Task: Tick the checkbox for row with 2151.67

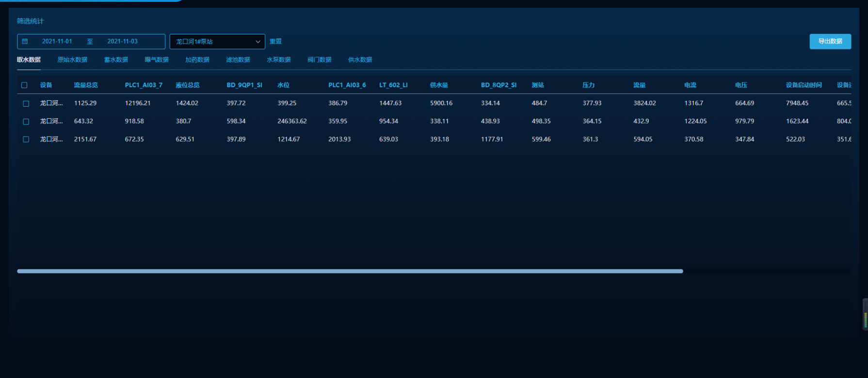Action: (x=26, y=140)
